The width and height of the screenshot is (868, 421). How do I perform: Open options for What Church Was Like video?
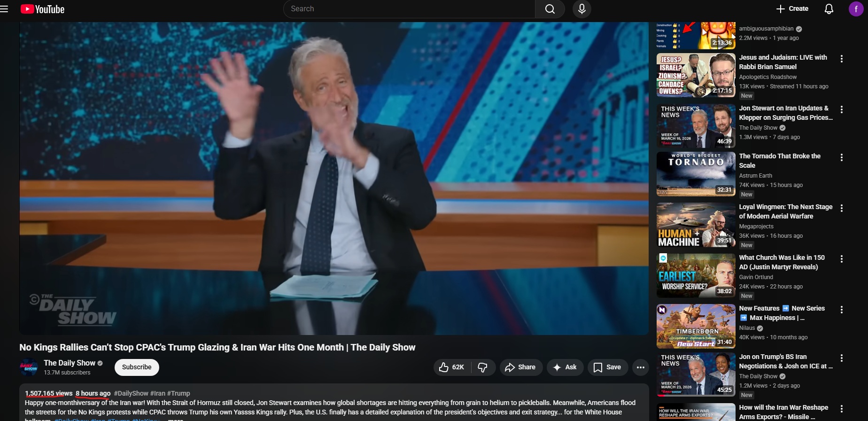point(841,259)
